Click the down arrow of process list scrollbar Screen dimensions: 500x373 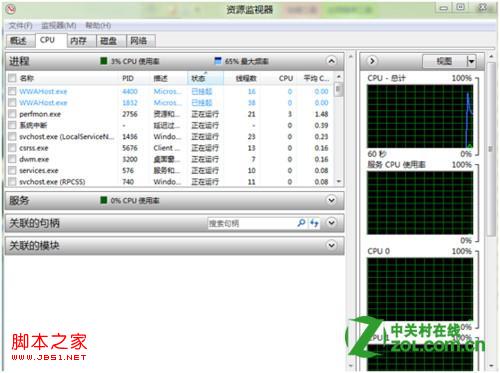[x=339, y=181]
